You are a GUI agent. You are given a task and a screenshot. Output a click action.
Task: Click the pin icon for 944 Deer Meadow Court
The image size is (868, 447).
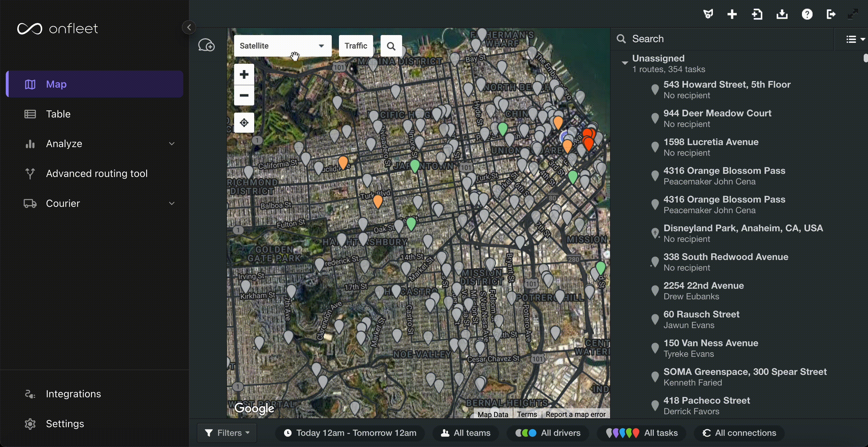(655, 118)
